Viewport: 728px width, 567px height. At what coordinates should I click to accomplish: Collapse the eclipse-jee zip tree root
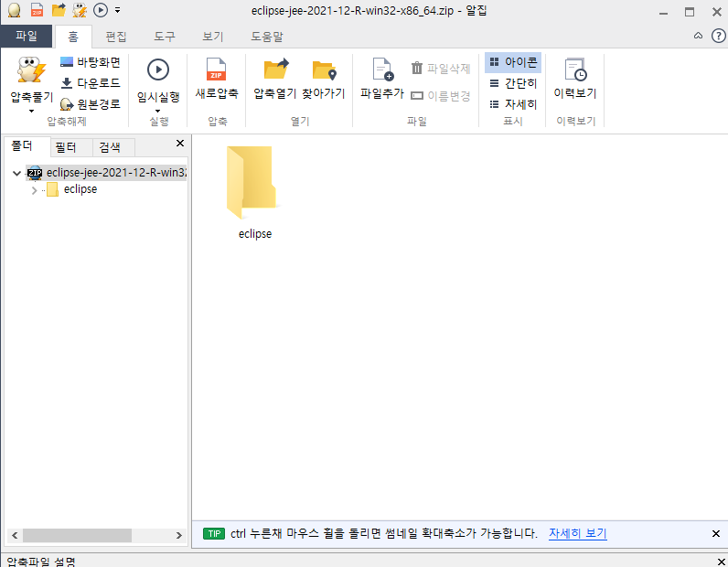[16, 173]
